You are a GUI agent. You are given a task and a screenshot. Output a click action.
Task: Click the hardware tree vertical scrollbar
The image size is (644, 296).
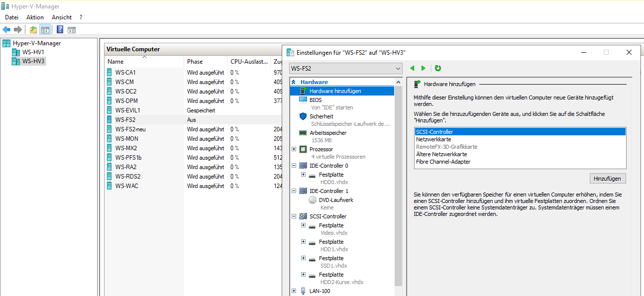(x=398, y=187)
